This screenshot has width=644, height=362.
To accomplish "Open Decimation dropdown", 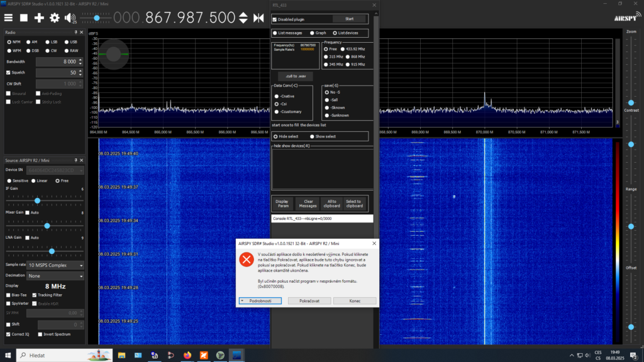I will pos(55,276).
